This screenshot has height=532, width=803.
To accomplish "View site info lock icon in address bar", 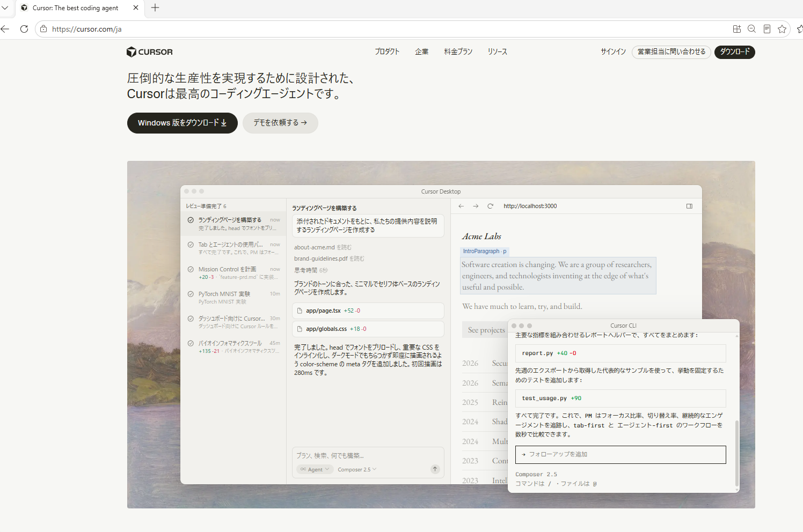I will coord(43,29).
